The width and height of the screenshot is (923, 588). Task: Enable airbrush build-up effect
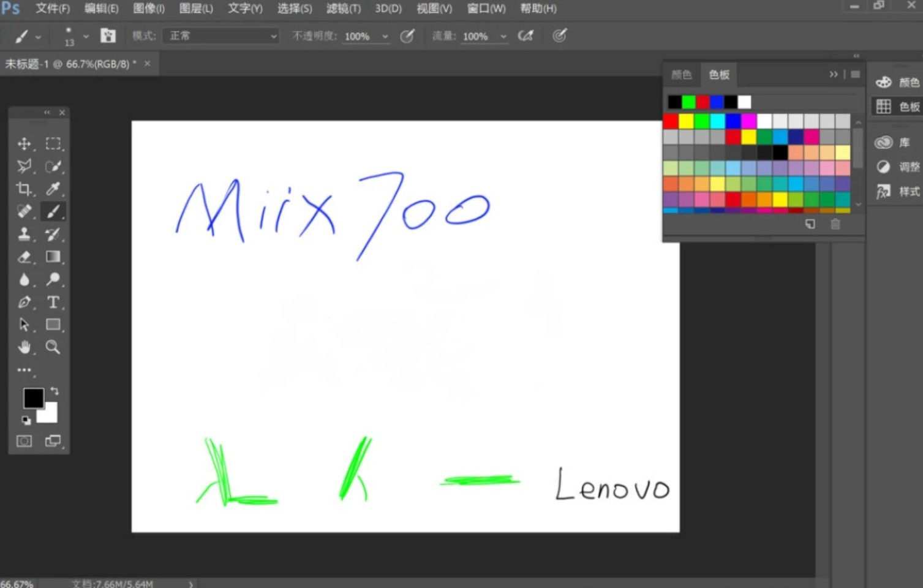(x=526, y=36)
